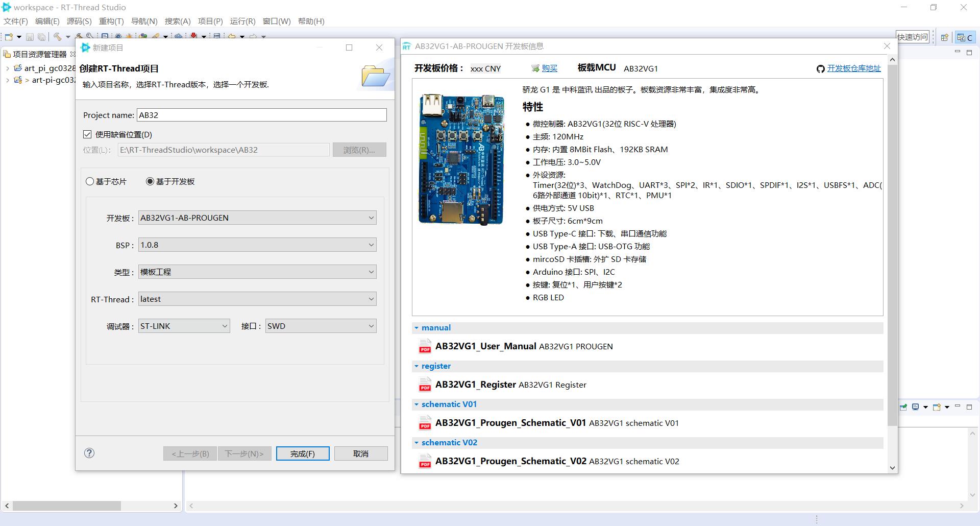This screenshot has width=980, height=526.
Task: Open the Project menu
Action: click(210, 21)
